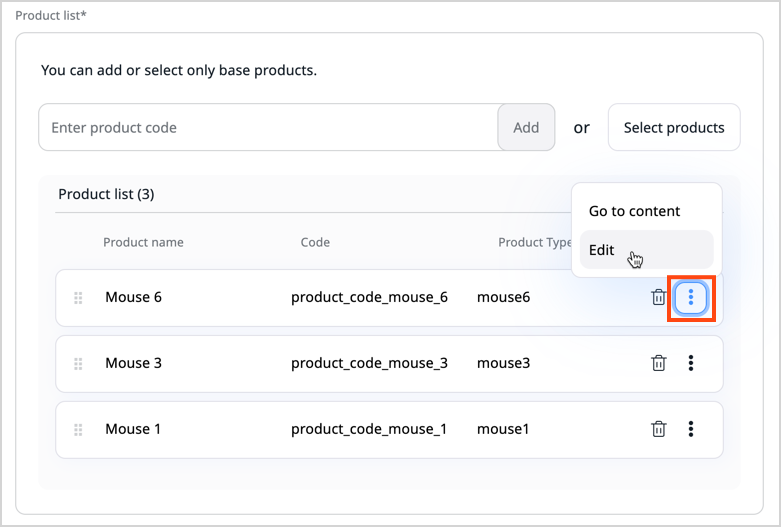Image resolution: width=781 pixels, height=527 pixels.
Task: Select the mouse1 product type cell
Action: coord(503,429)
